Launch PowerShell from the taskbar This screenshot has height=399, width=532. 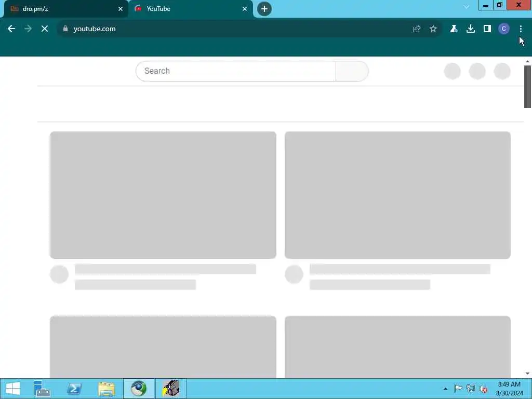pos(74,389)
